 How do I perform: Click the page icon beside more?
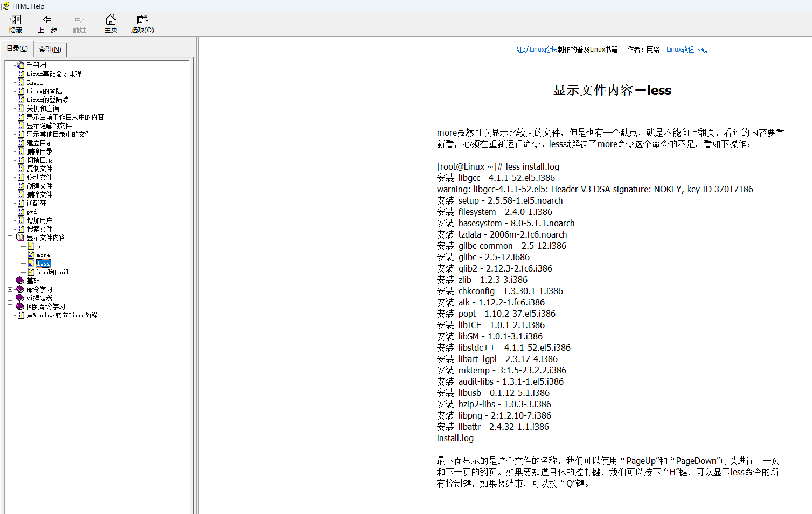pyautogui.click(x=31, y=255)
